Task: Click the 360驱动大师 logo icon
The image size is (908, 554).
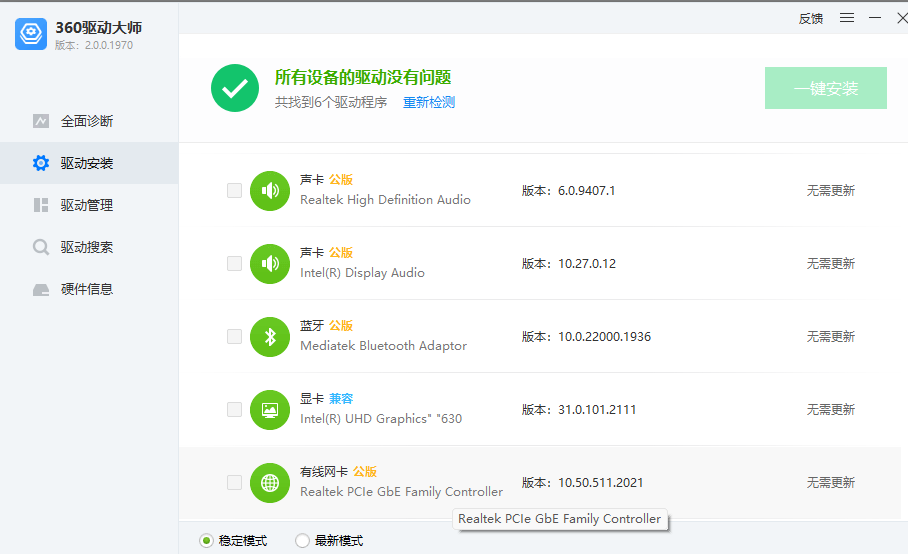Action: pos(31,34)
